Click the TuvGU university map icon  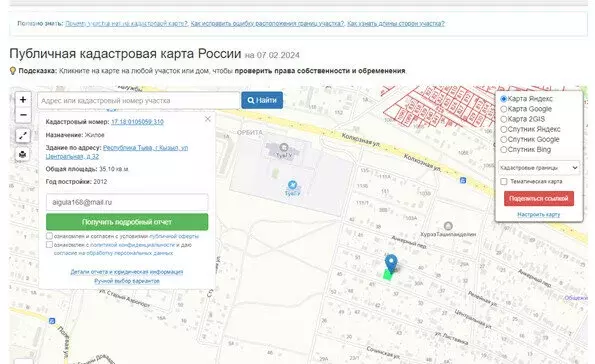click(x=283, y=147)
